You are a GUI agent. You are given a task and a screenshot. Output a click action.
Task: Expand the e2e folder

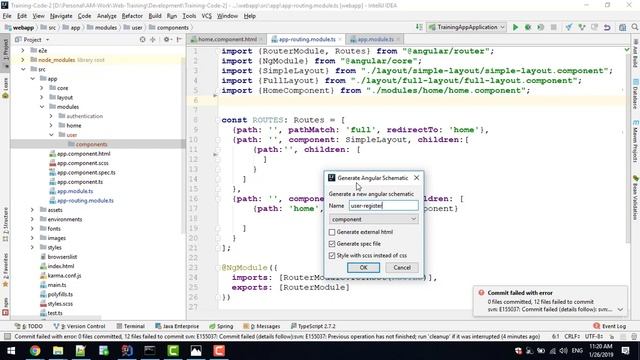(x=23, y=50)
